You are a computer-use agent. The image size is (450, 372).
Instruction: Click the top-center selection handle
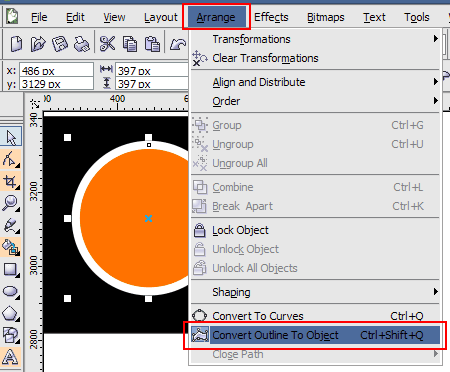point(149,137)
